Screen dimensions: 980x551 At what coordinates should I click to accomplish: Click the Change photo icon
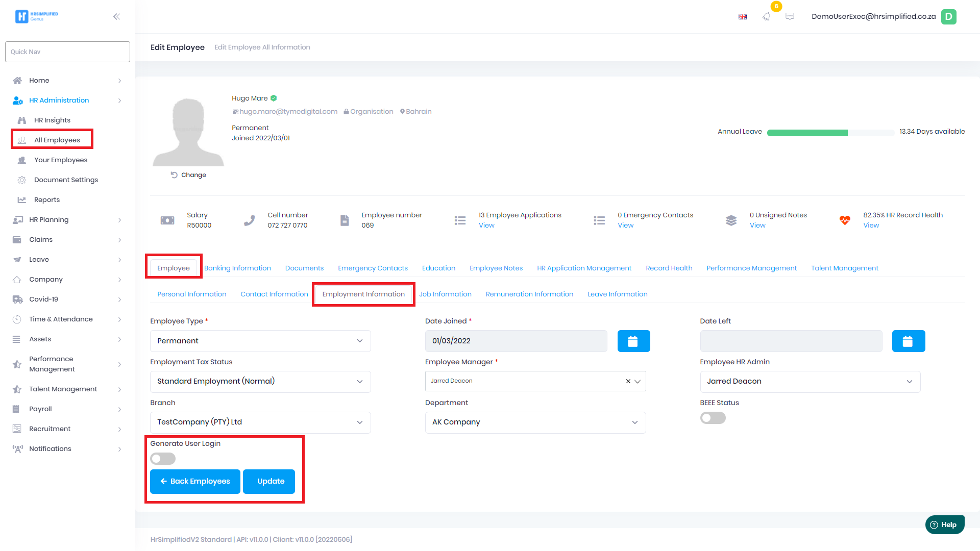tap(174, 175)
